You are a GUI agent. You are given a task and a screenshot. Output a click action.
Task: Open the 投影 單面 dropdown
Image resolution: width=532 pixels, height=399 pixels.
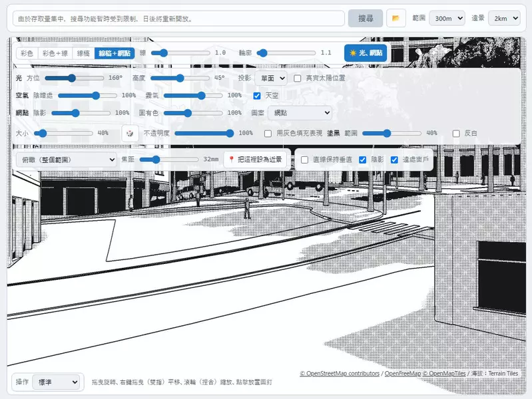point(271,78)
